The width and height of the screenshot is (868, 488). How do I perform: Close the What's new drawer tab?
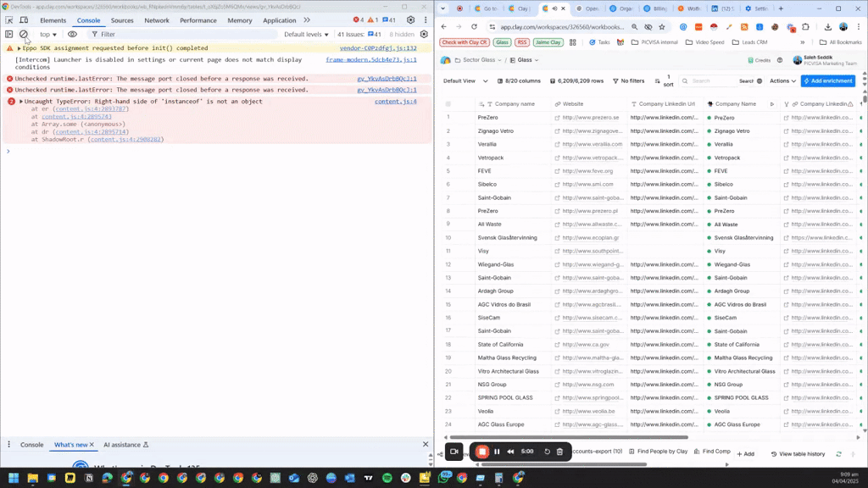click(x=92, y=444)
